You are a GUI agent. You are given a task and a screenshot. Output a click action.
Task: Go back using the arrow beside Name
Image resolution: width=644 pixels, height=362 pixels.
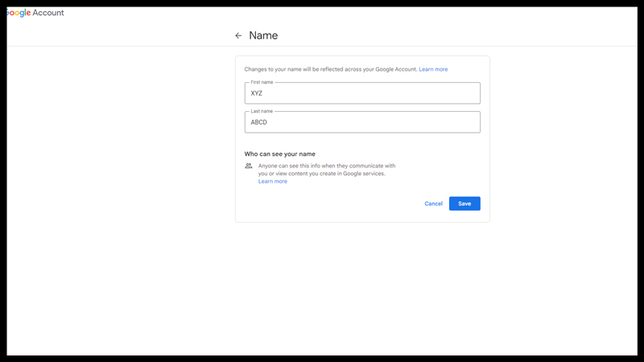pyautogui.click(x=238, y=35)
